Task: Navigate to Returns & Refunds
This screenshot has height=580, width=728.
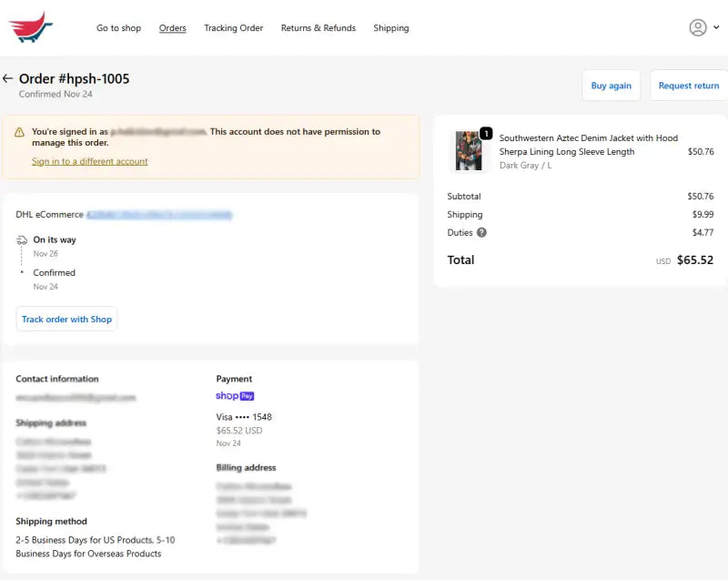Action: 318,28
